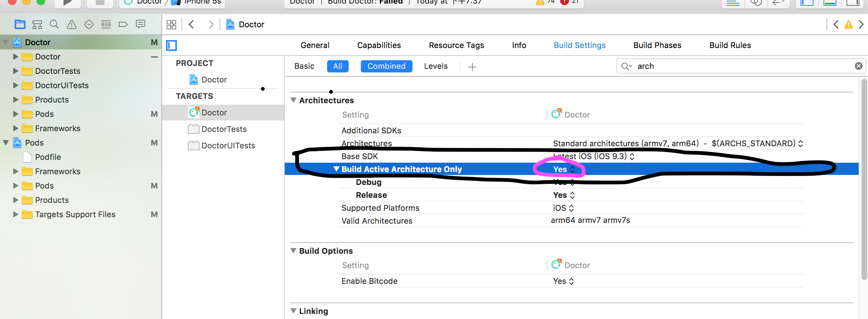
Task: Clear the arch search field
Action: coord(859,66)
